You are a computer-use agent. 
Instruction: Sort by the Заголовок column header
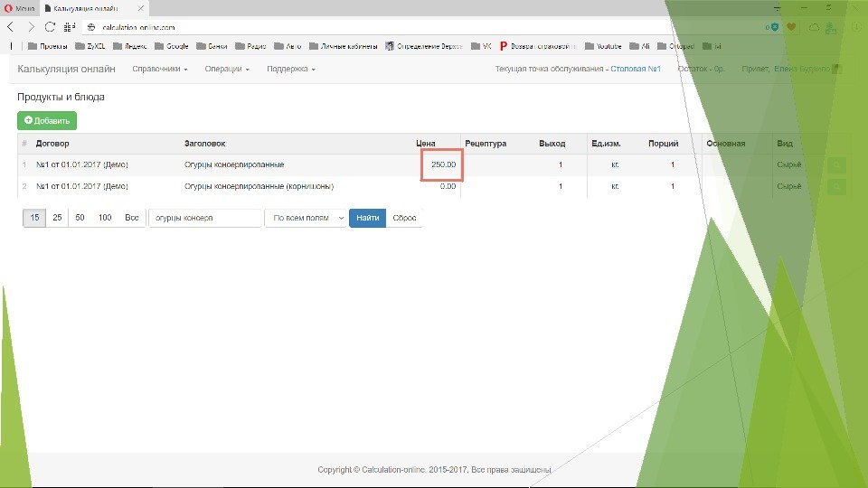pos(205,144)
